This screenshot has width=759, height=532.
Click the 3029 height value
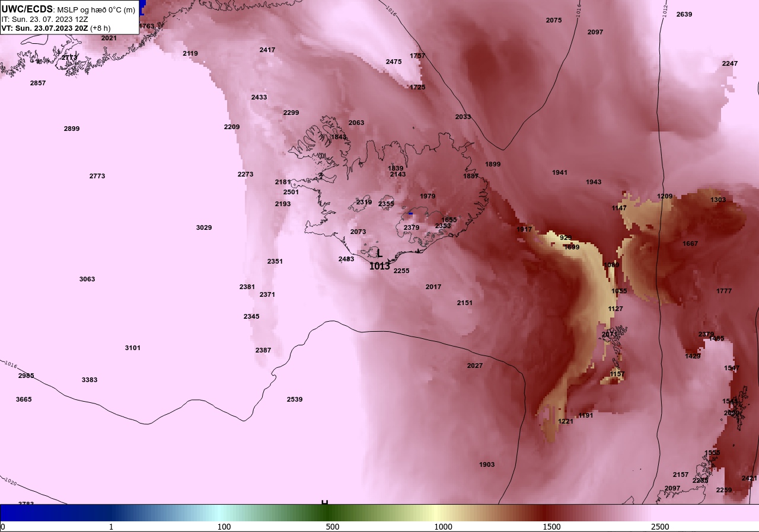point(204,227)
